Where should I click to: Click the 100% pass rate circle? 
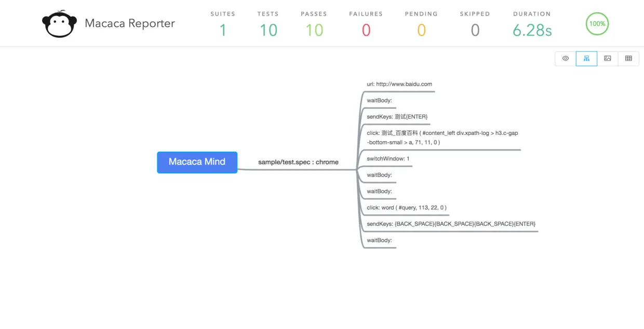point(597,24)
